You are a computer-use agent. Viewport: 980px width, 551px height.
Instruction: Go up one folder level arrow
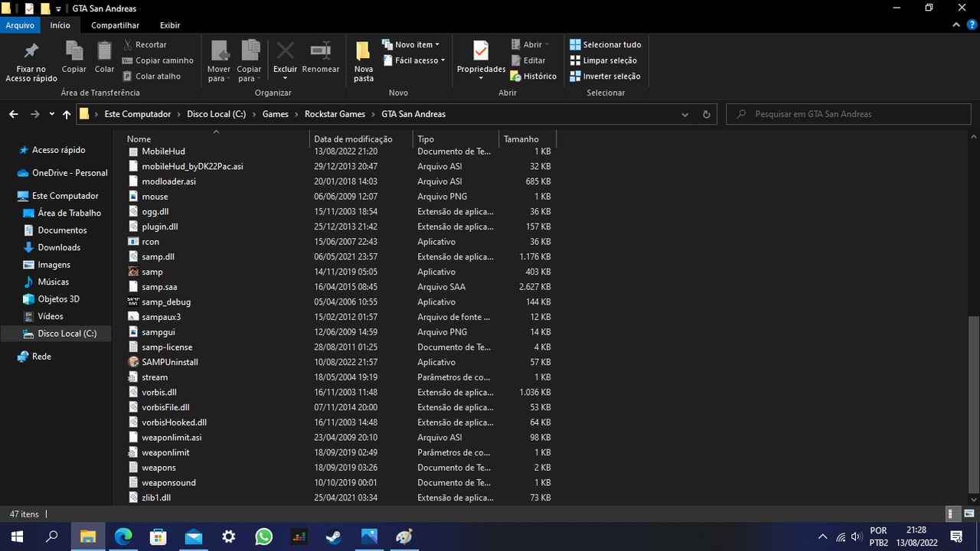(67, 114)
